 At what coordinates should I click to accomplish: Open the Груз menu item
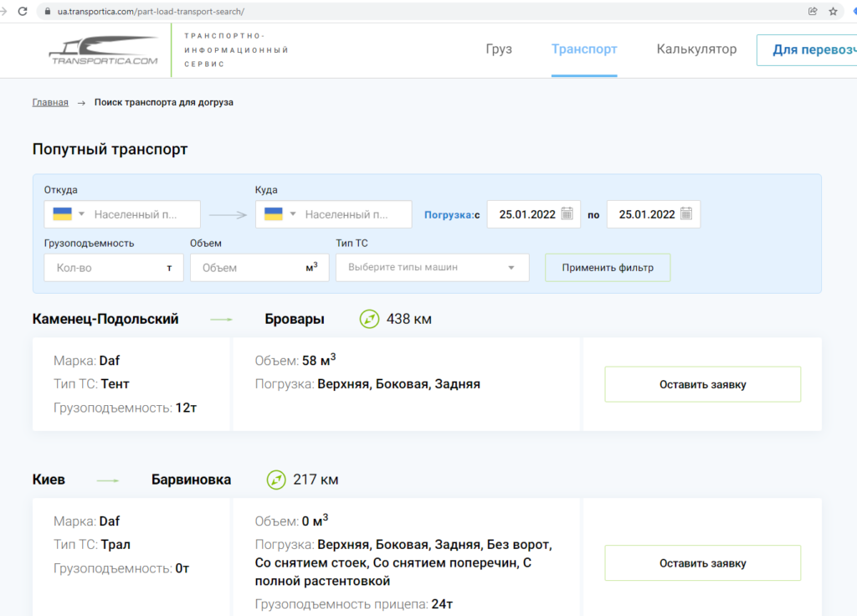499,49
